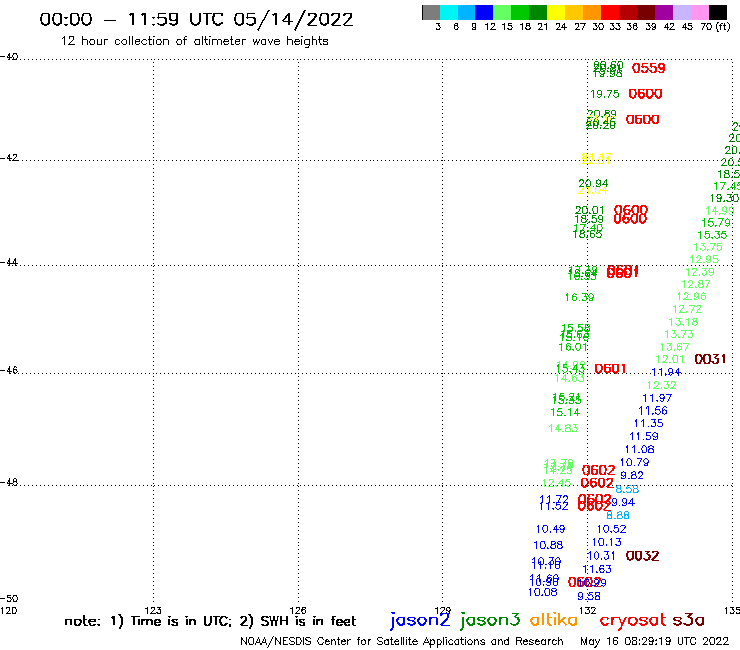Click the title '00:00 – 11:59 UTC 05/14/2022'
740x650 pixels.
pyautogui.click(x=196, y=20)
